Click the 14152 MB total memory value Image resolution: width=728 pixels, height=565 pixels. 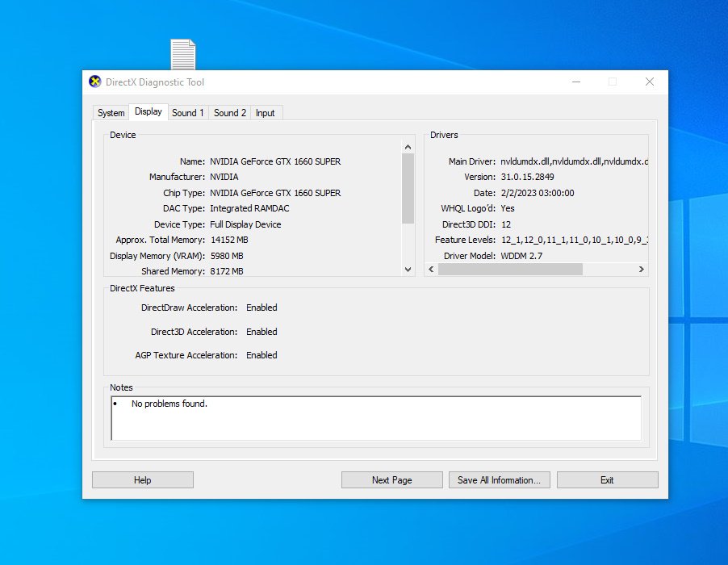229,240
